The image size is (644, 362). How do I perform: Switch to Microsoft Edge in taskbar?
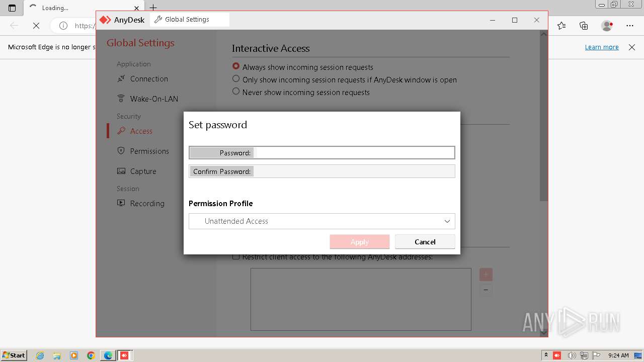108,355
